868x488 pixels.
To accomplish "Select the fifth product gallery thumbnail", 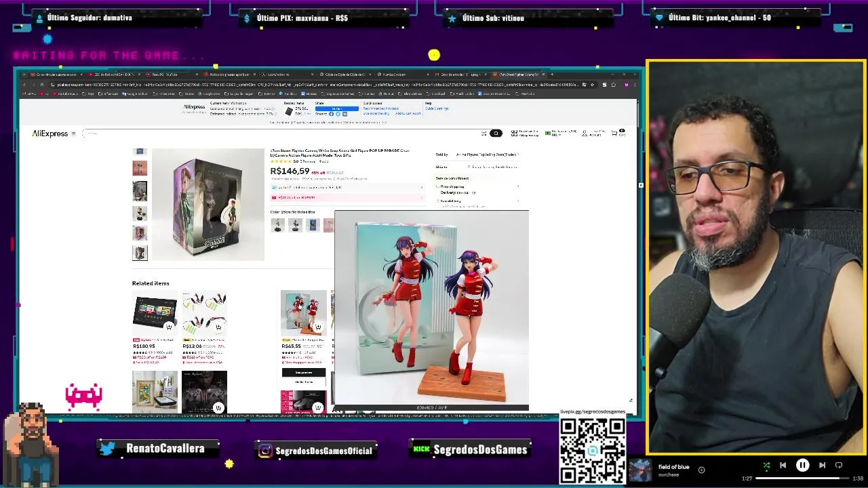I will 140,233.
